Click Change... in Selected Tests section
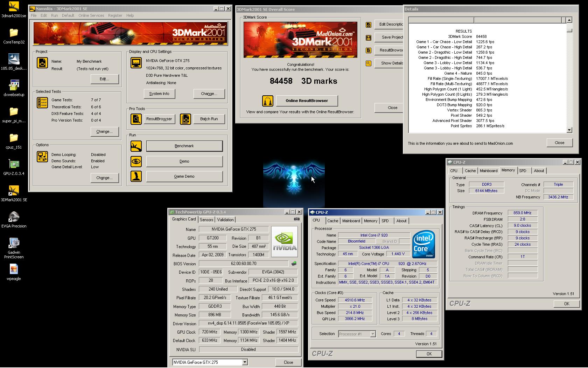This screenshot has height=368, width=588. pos(104,131)
